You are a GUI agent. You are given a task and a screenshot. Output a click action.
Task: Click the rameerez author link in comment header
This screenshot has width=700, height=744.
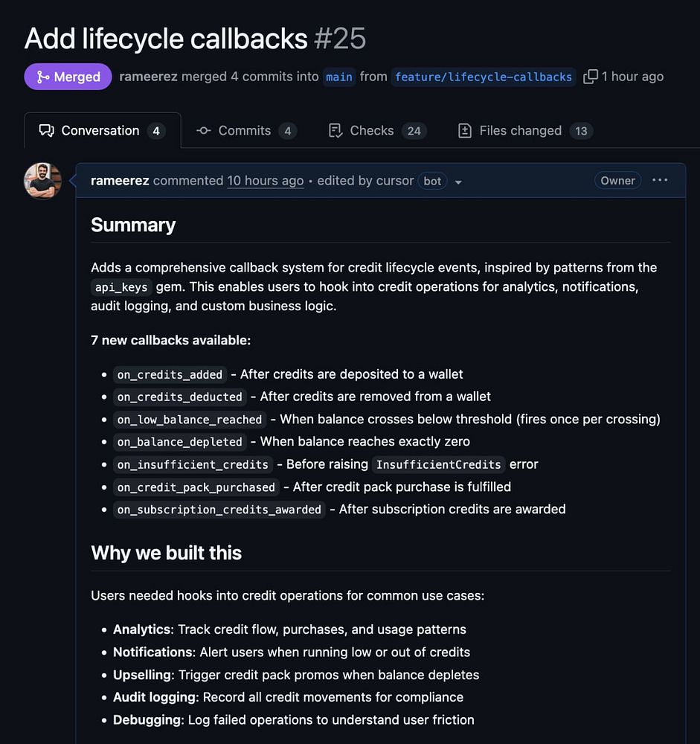120,181
